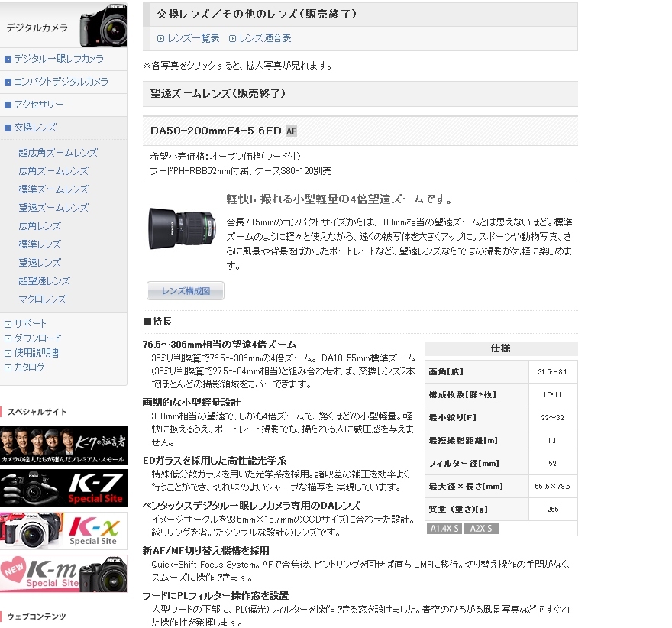Open 標準ズームレンズ submenu item
Screen dimensions: 672x628
53,189
